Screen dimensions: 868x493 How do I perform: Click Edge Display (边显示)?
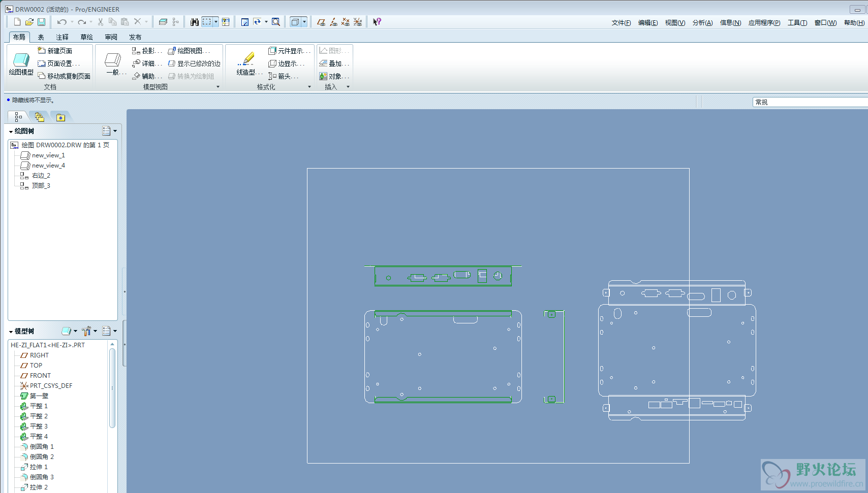pyautogui.click(x=286, y=63)
